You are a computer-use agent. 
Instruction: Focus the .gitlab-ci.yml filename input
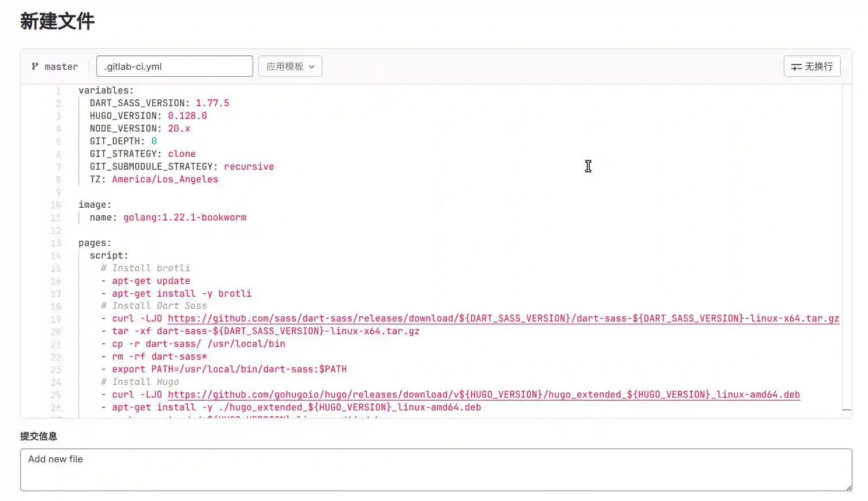pyautogui.click(x=174, y=66)
